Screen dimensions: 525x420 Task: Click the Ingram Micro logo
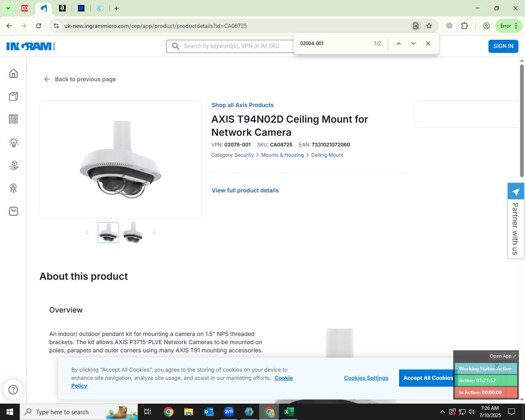[31, 46]
